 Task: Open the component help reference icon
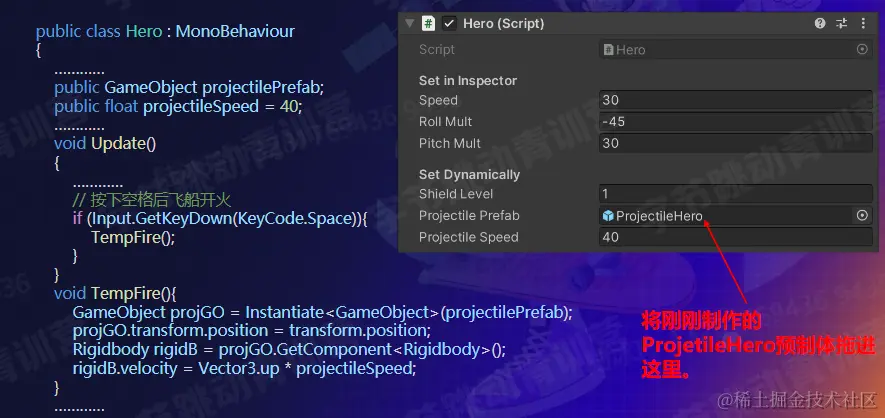[x=820, y=23]
